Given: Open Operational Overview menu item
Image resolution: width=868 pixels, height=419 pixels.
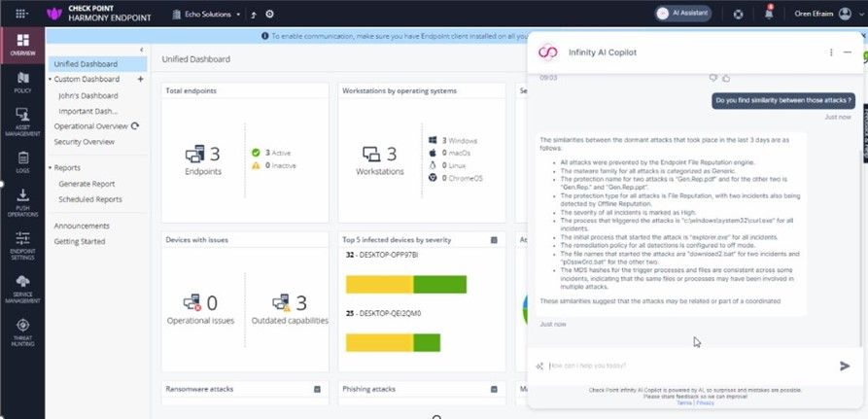Looking at the screenshot, I should point(90,126).
